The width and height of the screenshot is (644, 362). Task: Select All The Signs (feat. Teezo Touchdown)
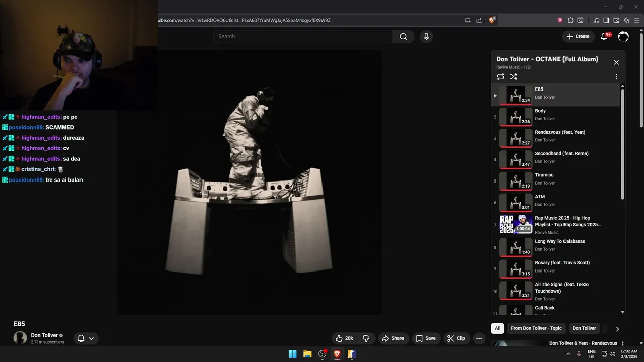point(555,291)
